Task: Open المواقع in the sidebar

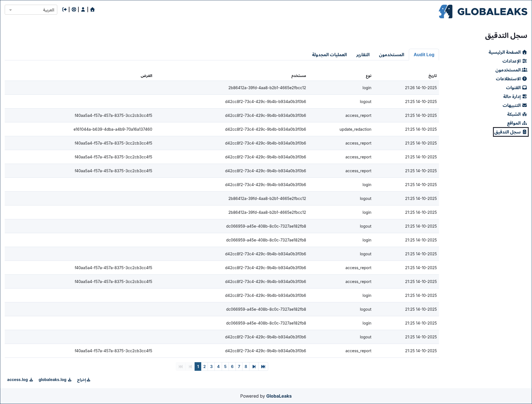Action: click(x=517, y=123)
